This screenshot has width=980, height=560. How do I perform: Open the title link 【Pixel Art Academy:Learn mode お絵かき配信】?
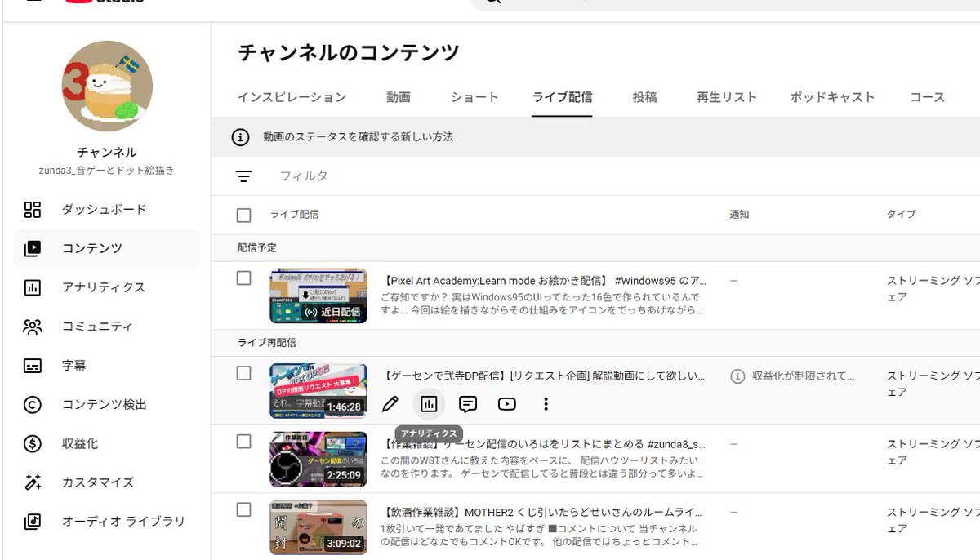545,281
